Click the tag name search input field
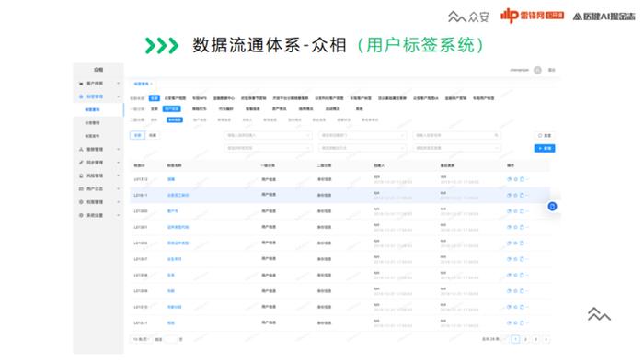 pyautogui.click(x=456, y=135)
